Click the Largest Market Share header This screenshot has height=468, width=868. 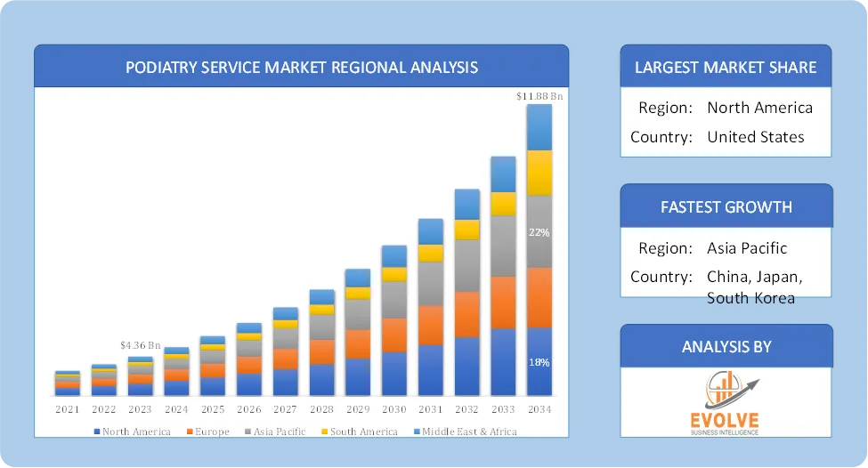(726, 67)
